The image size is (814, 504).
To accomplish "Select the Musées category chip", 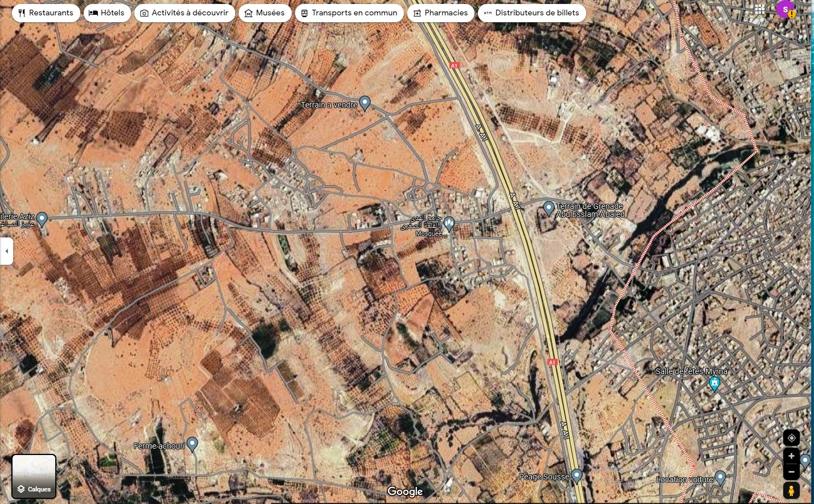I will click(265, 13).
